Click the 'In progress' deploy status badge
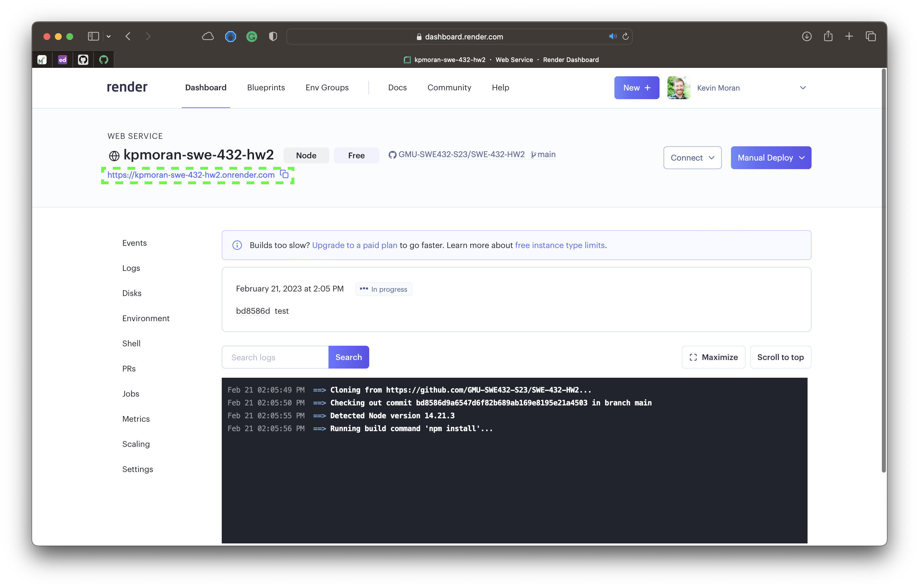Viewport: 919px width, 588px height. 384,289
